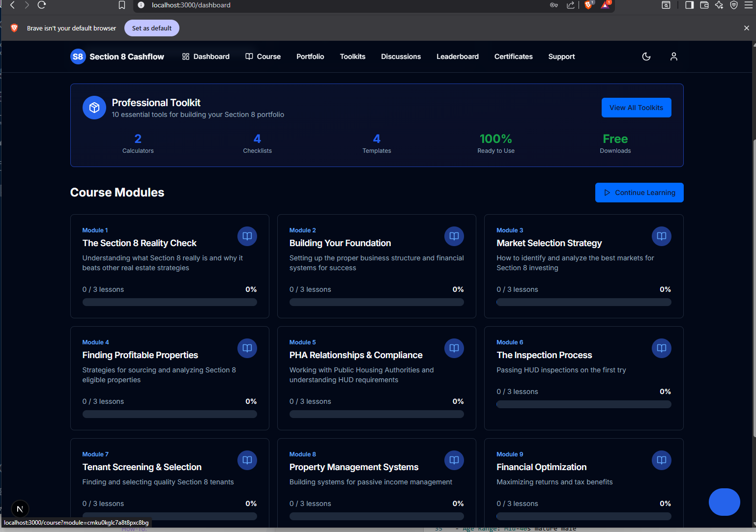The width and height of the screenshot is (756, 532).
Task: Bookmark this page via star icon
Action: (x=121, y=5)
